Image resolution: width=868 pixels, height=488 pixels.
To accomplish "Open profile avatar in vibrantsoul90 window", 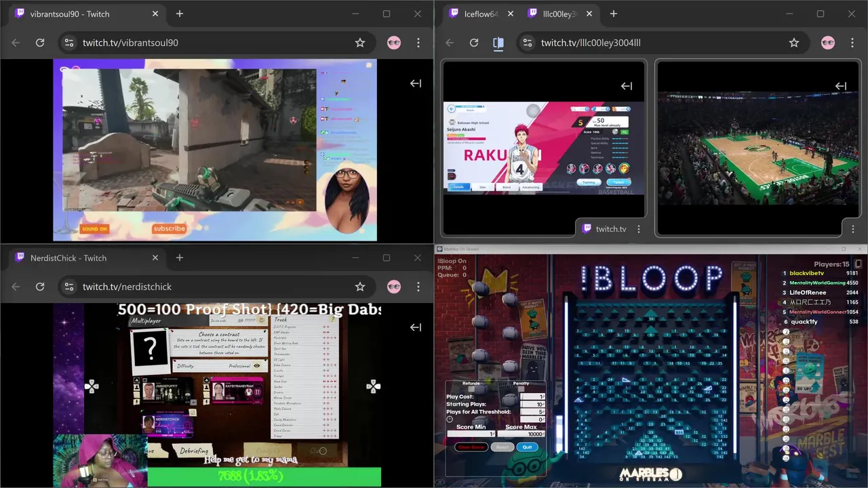I will (394, 43).
